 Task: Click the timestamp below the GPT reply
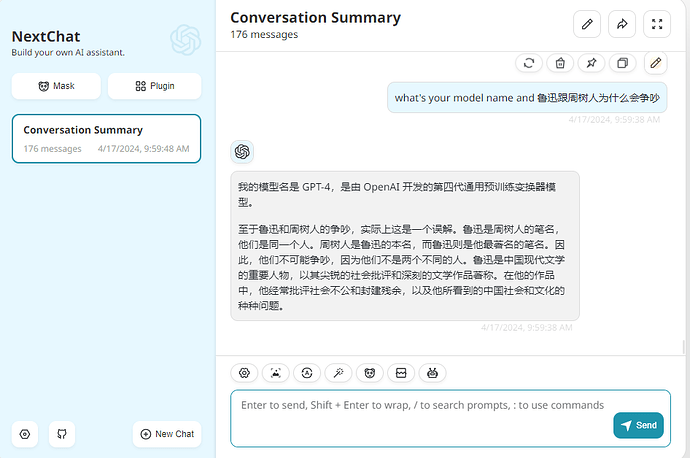[x=527, y=328]
